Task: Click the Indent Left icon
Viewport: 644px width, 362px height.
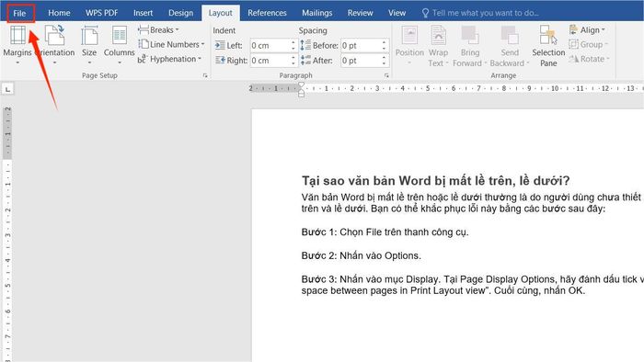Action: click(220, 45)
